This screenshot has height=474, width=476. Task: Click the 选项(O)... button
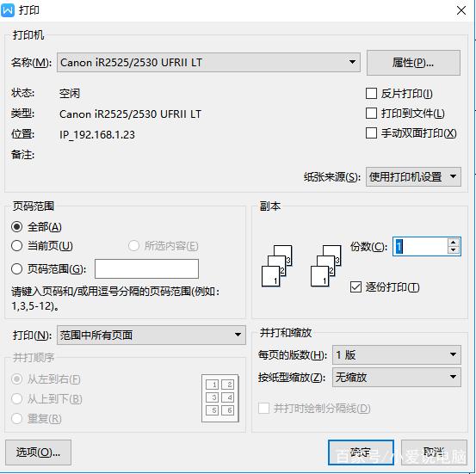pos(38,452)
